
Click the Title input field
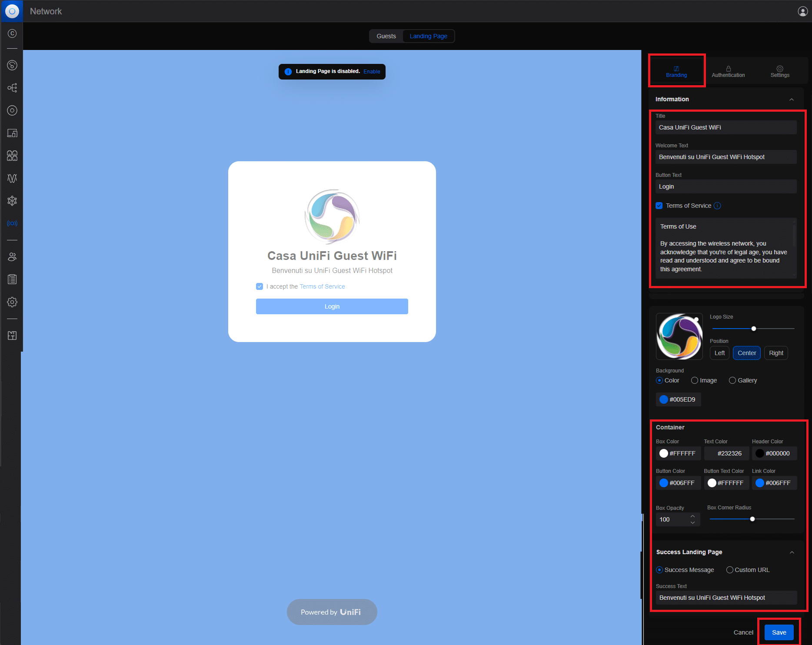(x=726, y=127)
